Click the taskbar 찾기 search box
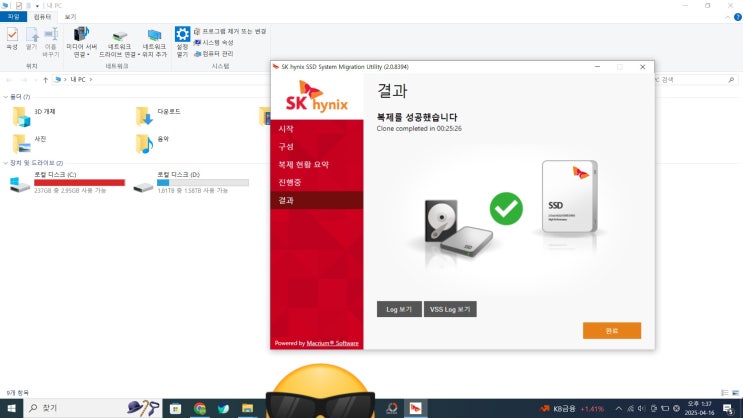 (92, 408)
